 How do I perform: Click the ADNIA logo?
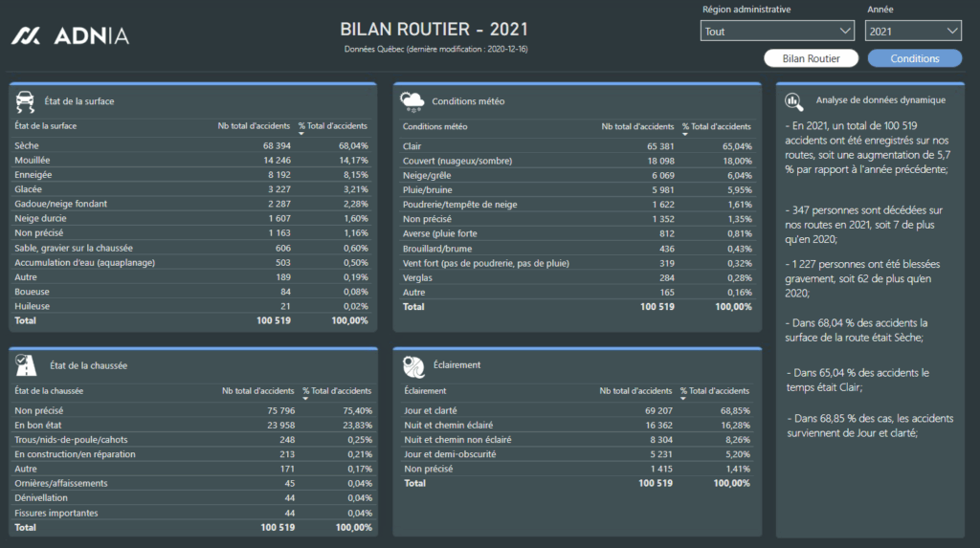pyautogui.click(x=70, y=36)
